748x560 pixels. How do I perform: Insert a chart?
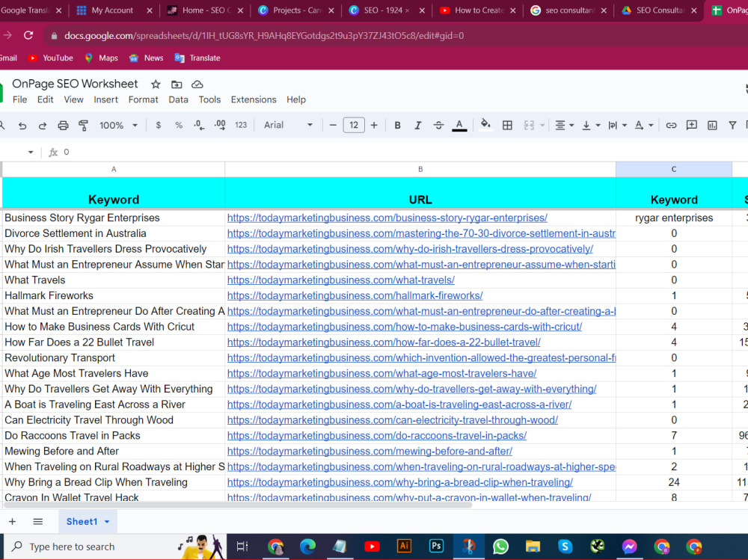pos(712,125)
